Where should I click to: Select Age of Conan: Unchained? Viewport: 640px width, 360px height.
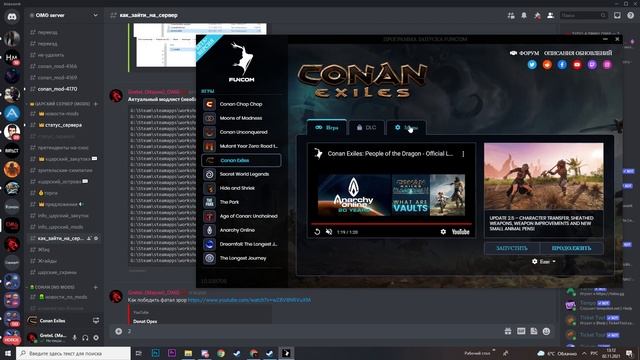(x=241, y=216)
